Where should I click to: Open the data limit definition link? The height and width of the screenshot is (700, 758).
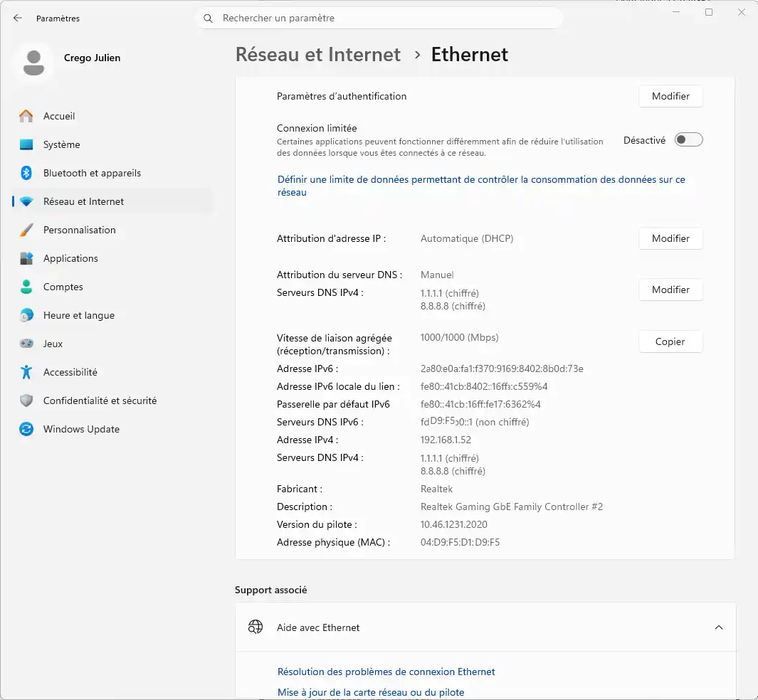[x=481, y=186]
